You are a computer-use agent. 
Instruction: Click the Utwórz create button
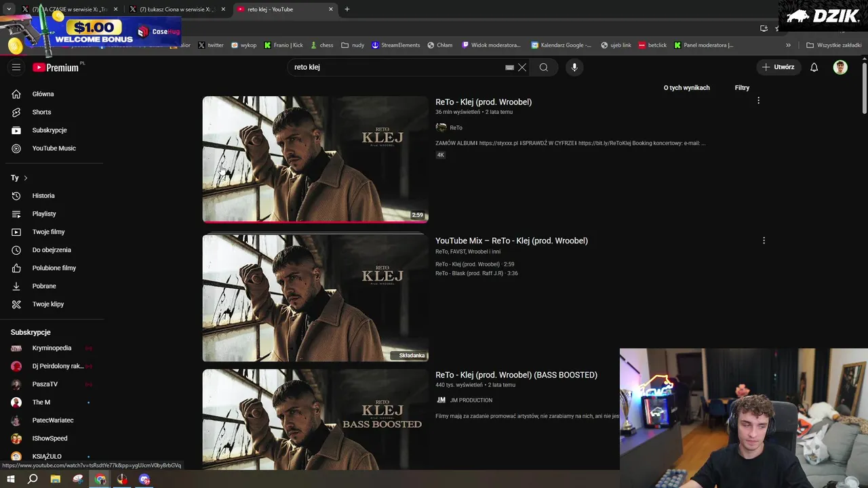tap(778, 67)
